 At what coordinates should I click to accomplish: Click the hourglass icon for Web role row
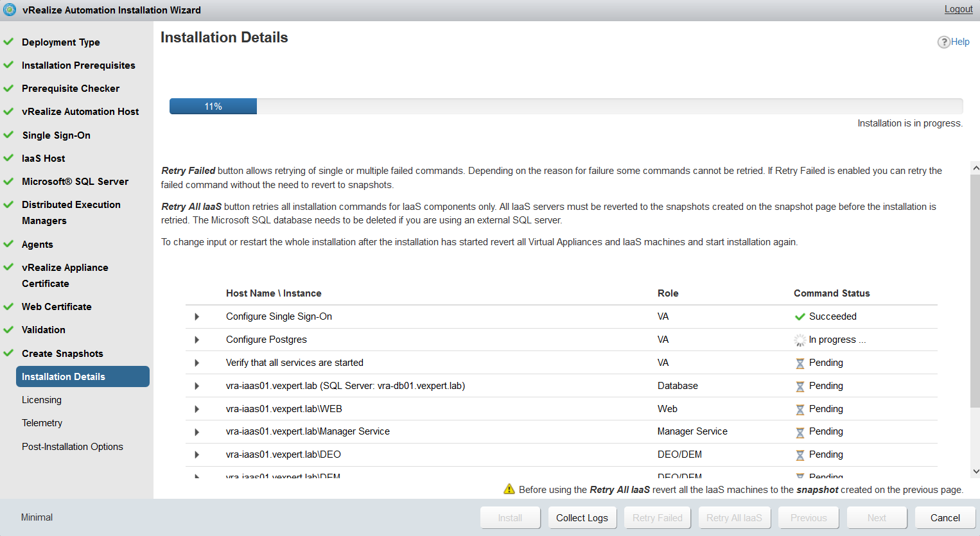[x=800, y=410]
